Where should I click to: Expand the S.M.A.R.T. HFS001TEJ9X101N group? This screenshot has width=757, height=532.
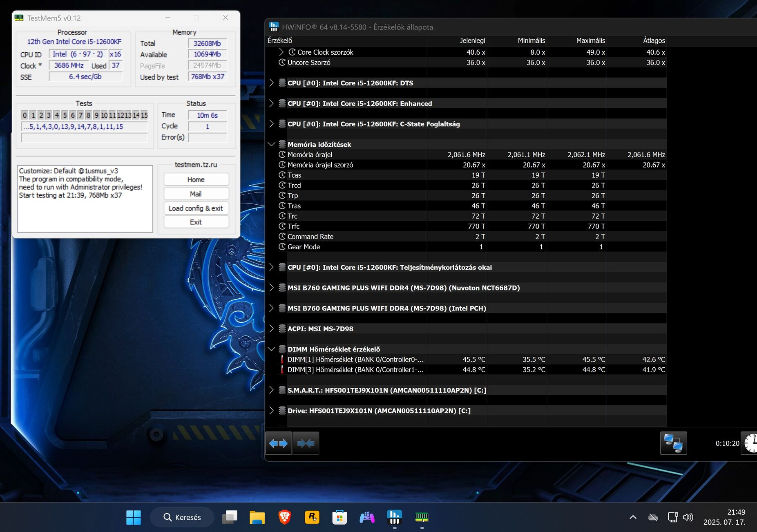click(x=271, y=390)
